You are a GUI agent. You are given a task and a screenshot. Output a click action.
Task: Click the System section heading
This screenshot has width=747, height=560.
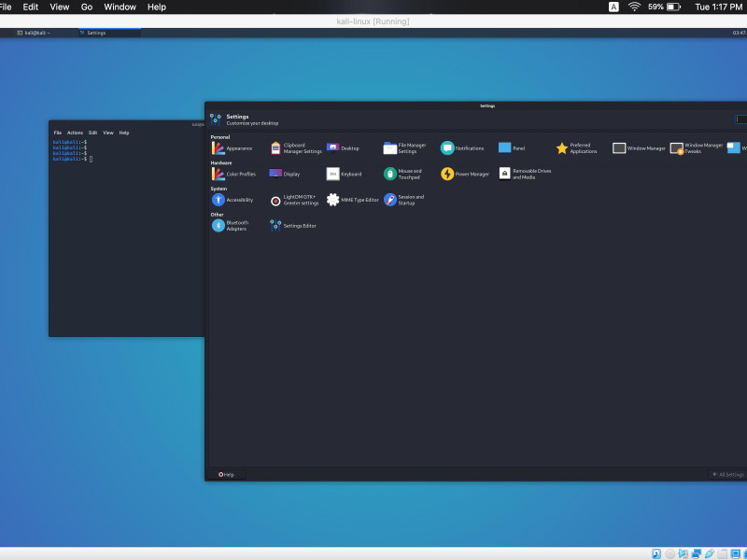pyautogui.click(x=218, y=189)
